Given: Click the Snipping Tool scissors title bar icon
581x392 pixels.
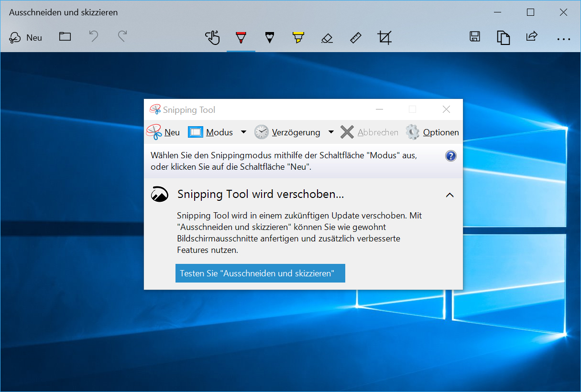Looking at the screenshot, I should 155,109.
